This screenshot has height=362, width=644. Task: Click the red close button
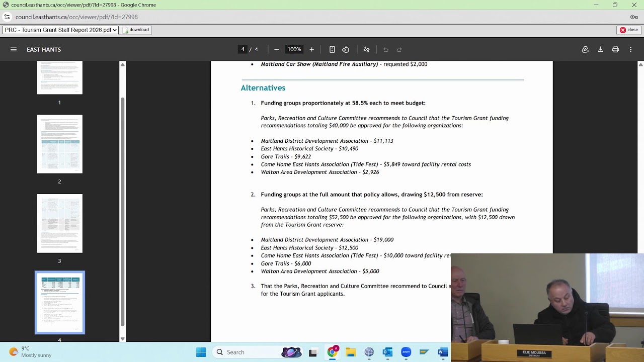tap(629, 30)
